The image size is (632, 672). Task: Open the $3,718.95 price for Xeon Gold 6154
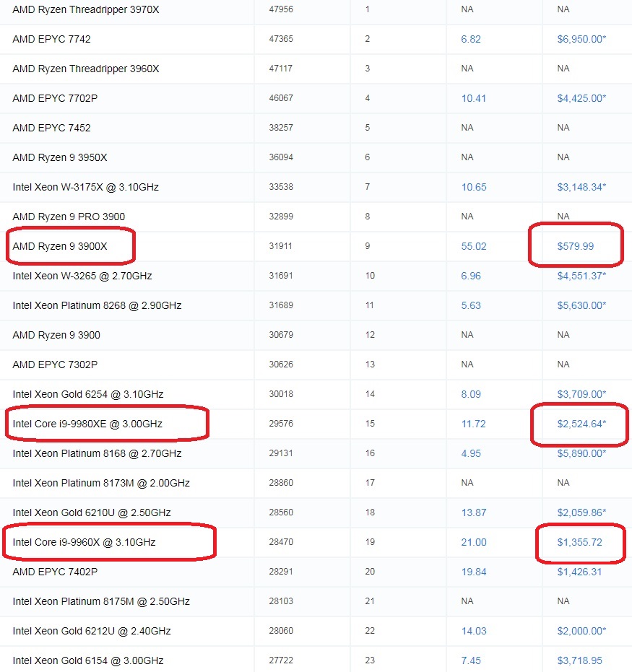pyautogui.click(x=580, y=660)
